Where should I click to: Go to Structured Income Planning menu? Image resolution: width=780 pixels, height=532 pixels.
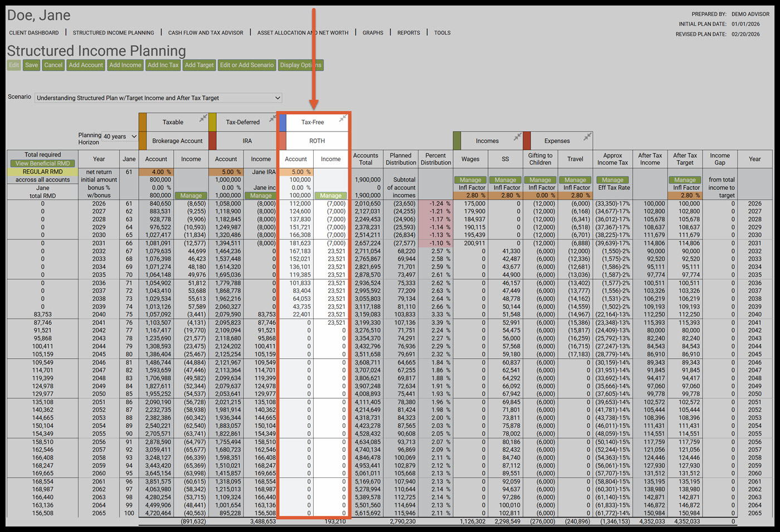pos(114,33)
